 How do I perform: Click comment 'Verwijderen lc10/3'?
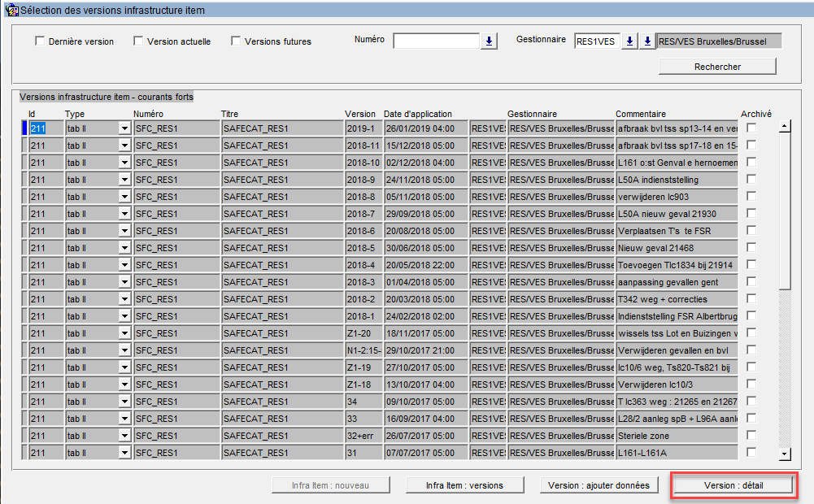pyautogui.click(x=677, y=385)
